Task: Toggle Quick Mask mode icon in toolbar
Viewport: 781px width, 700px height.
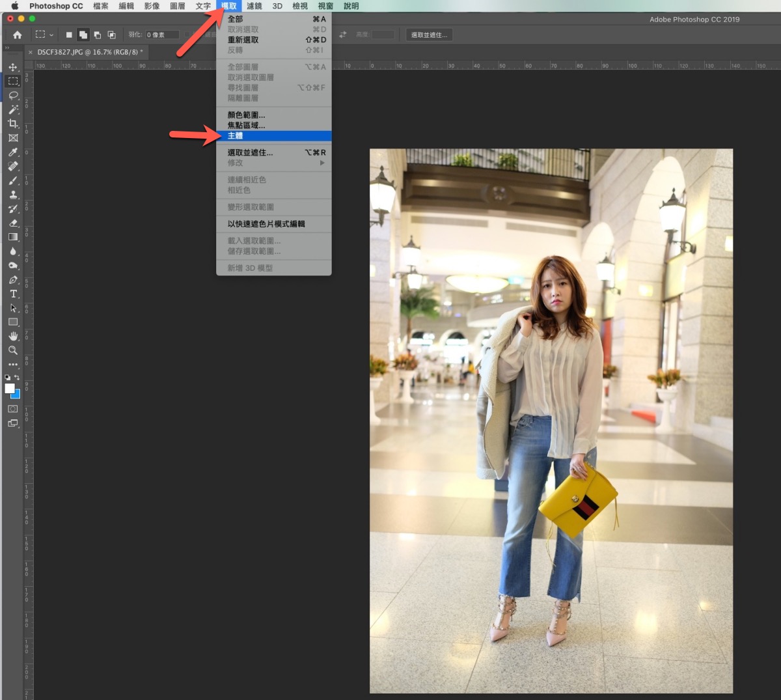Action: pyautogui.click(x=13, y=409)
